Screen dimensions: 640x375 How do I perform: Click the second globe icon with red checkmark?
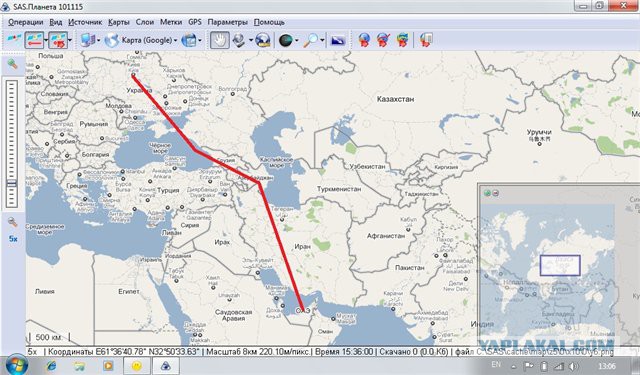383,40
